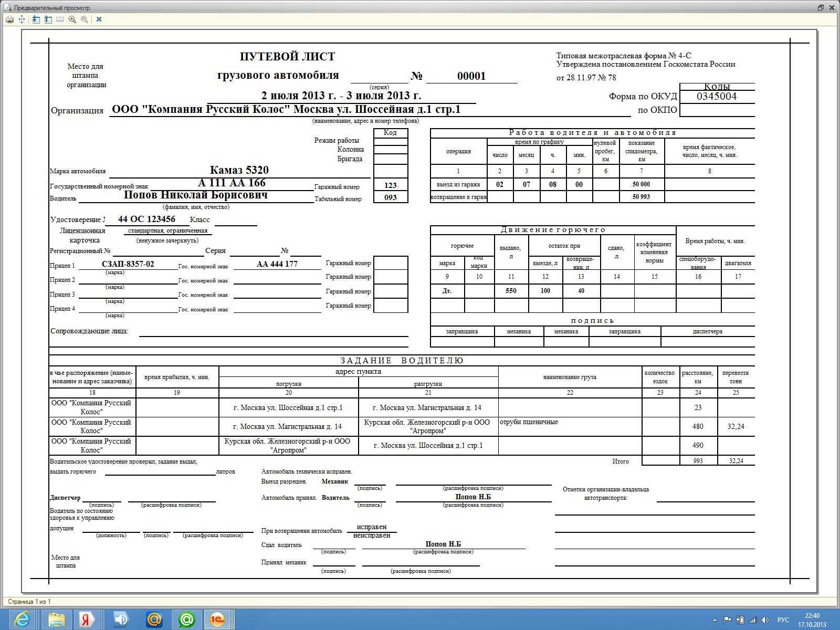Click the date range '2 июля 2013 г. - 3 июля 2013 г.'
Viewport: 840px width, 630px height.
(x=341, y=96)
